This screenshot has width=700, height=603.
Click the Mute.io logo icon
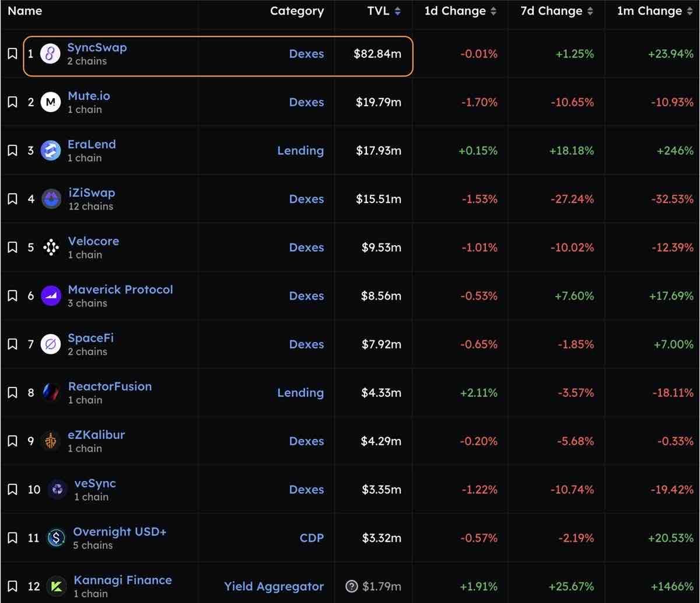pos(51,103)
